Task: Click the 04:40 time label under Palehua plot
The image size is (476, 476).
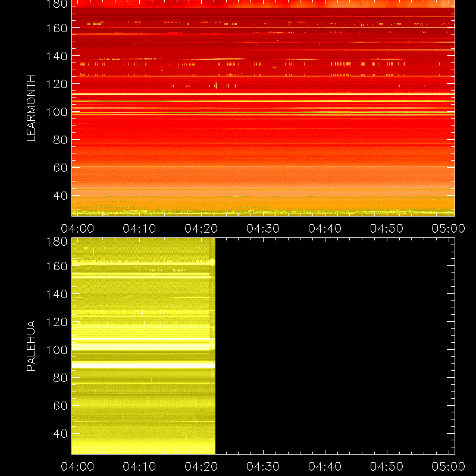Action: pyautogui.click(x=325, y=466)
